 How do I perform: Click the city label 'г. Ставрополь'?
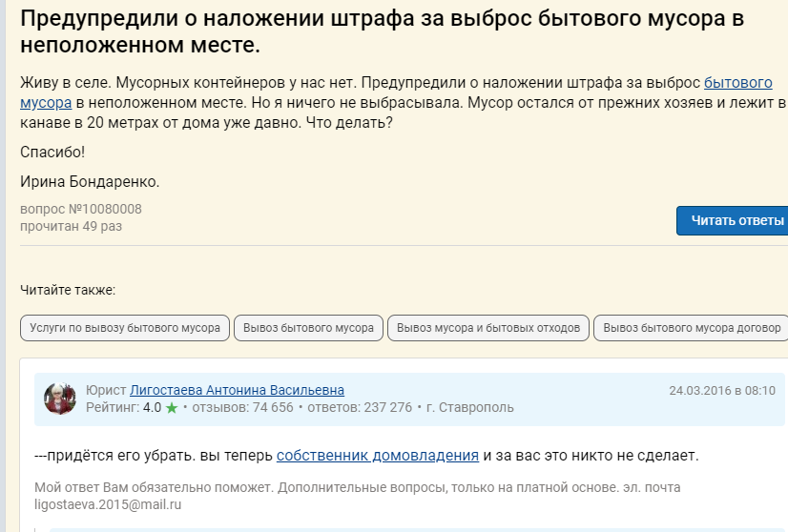[470, 408]
